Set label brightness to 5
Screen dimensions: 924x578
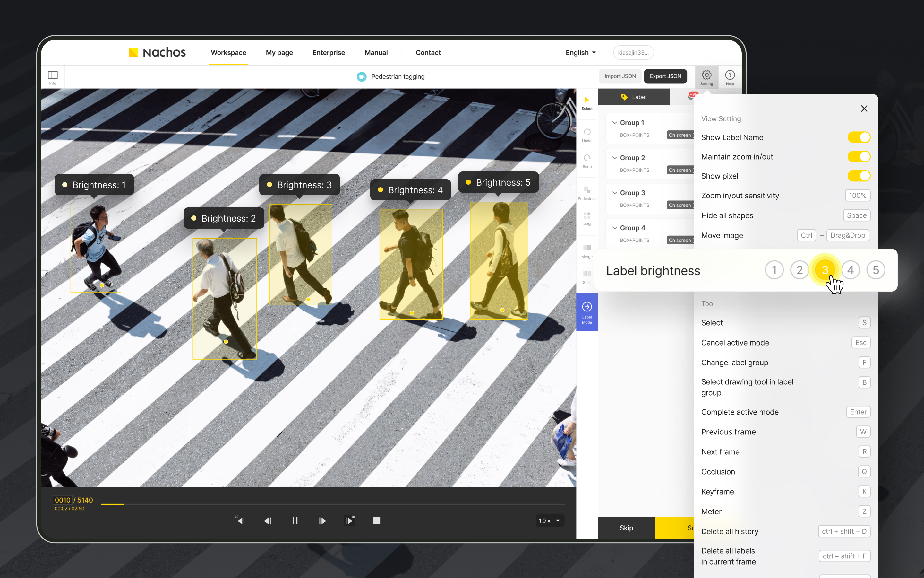pyautogui.click(x=876, y=270)
